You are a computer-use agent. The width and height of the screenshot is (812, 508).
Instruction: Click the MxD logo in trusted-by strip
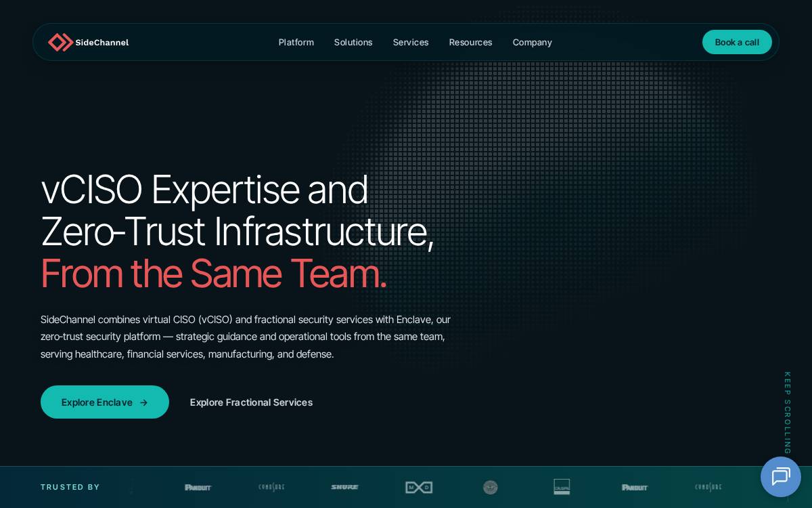click(x=419, y=487)
